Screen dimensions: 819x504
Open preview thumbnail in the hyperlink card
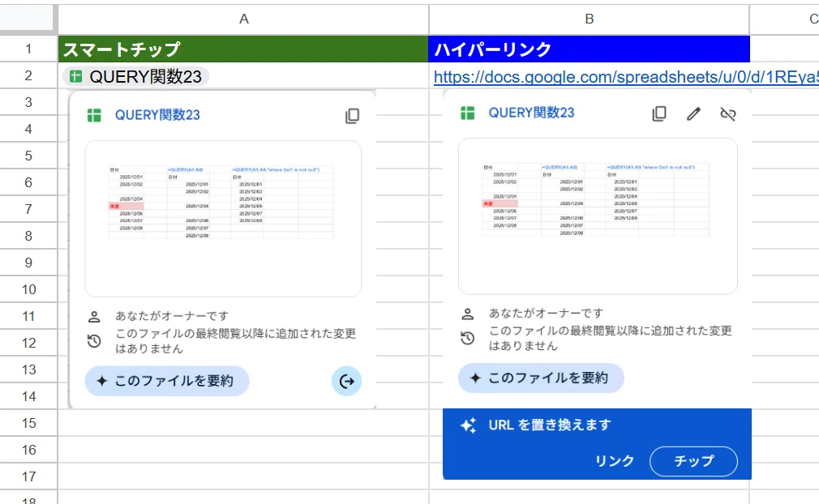(598, 216)
